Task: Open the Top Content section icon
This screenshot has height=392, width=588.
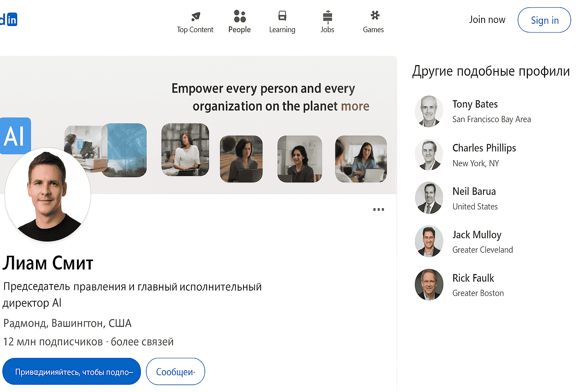Action: point(195,16)
